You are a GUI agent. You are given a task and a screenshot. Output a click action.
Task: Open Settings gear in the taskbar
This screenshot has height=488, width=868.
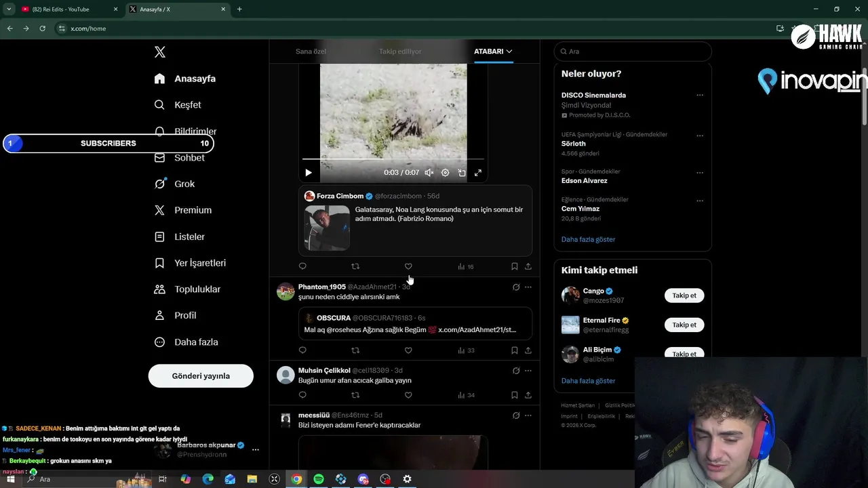pos(407,479)
